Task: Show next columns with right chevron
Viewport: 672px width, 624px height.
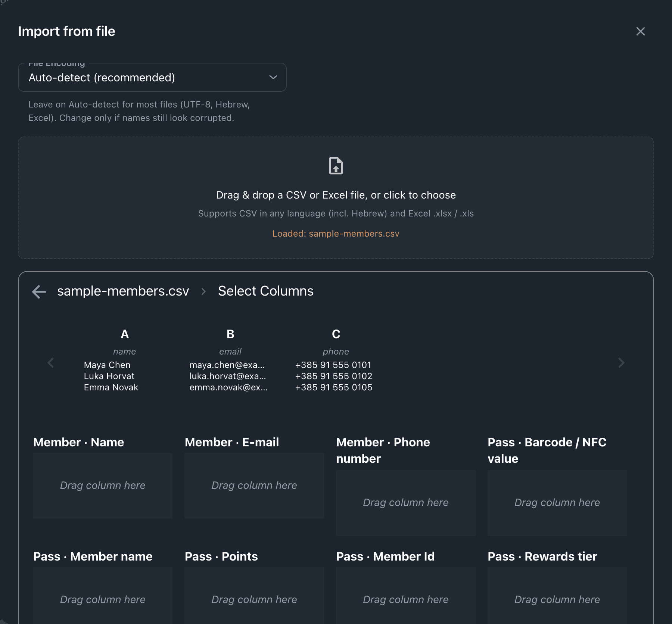Action: (621, 363)
